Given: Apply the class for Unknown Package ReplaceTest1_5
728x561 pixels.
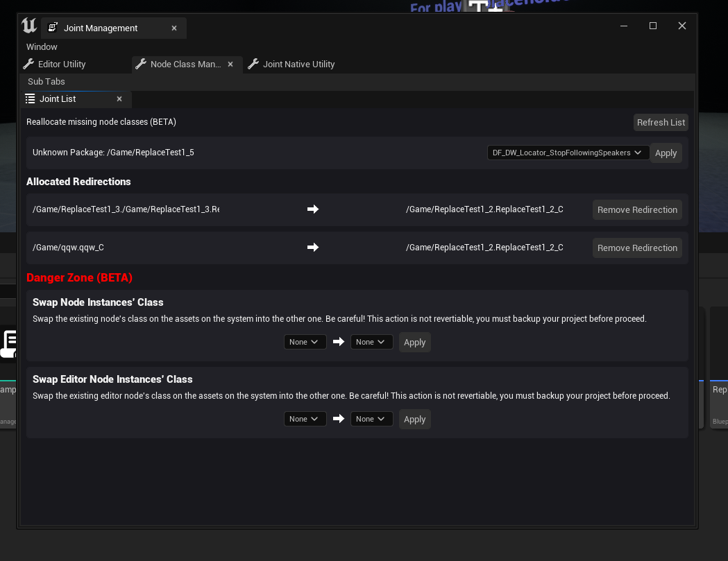Looking at the screenshot, I should pos(666,153).
